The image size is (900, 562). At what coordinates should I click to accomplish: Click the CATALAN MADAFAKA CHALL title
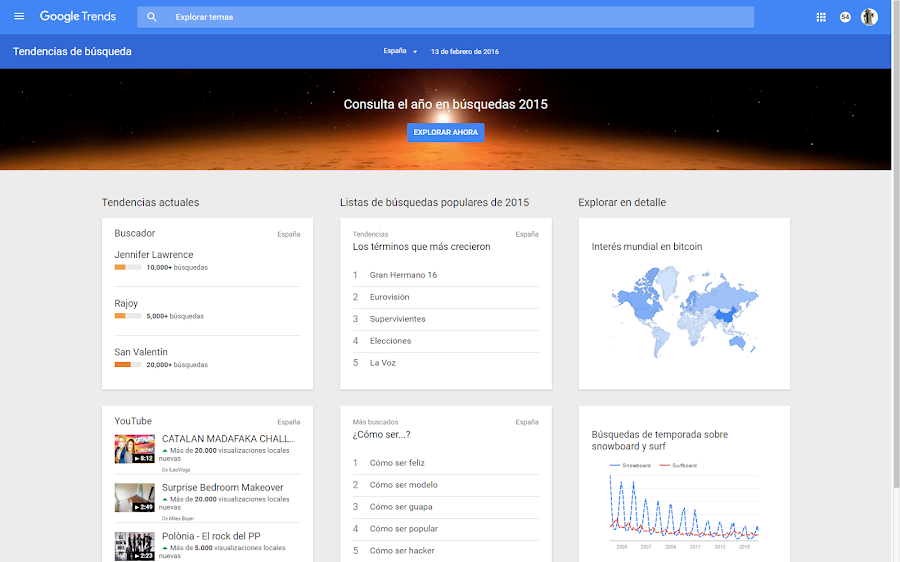(228, 439)
